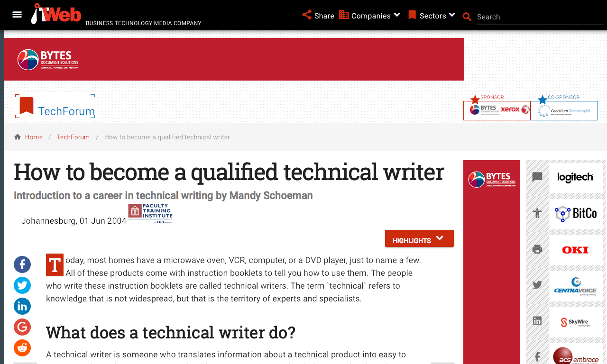Viewport: 607px width, 364px height.
Task: Expand the Highlights panel
Action: coord(419,239)
